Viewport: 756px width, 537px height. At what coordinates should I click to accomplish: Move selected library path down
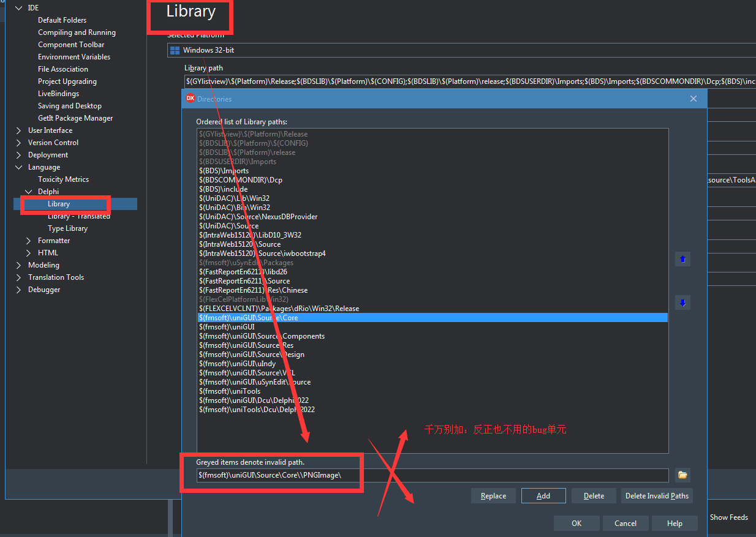pos(682,302)
